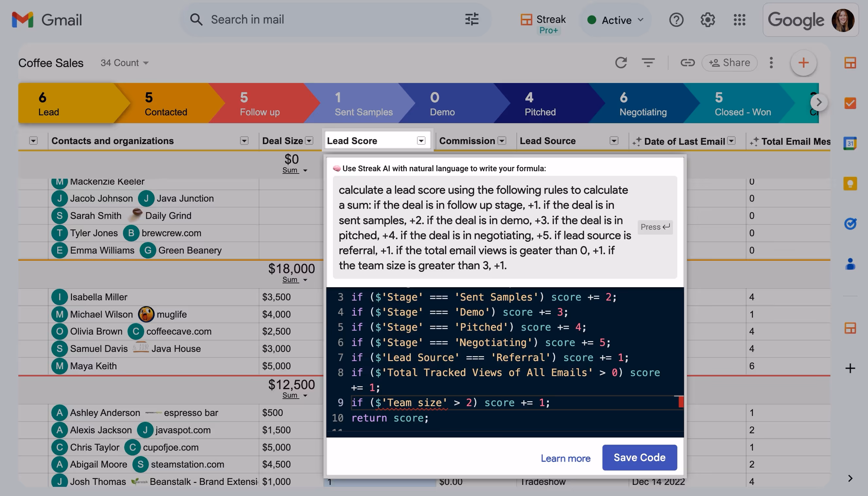Image resolution: width=868 pixels, height=496 pixels.
Task: Click the copy link icon
Action: (687, 63)
